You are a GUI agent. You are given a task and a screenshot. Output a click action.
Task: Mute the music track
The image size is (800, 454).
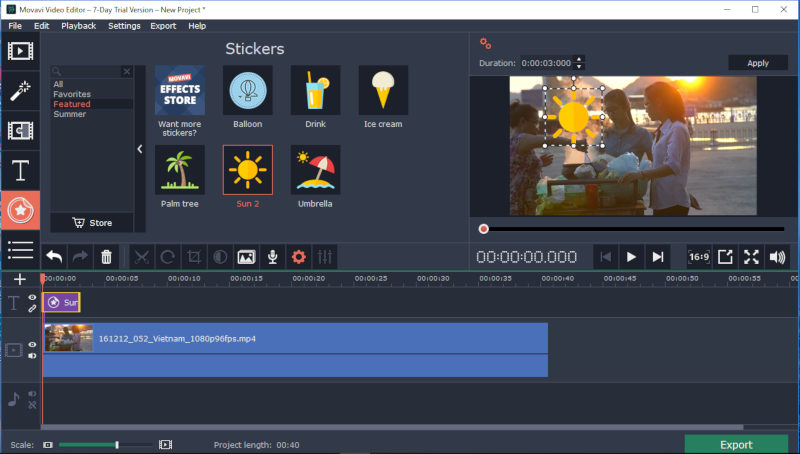32,393
